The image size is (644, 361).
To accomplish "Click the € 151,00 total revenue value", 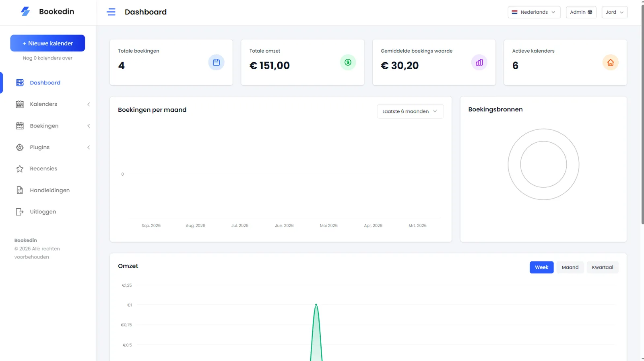I will point(270,66).
